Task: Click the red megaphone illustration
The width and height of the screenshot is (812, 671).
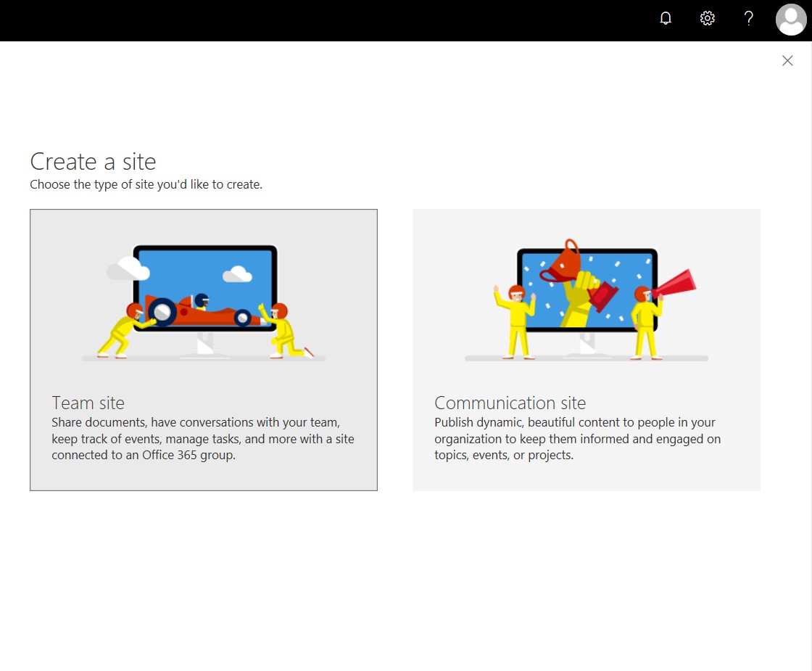Action: (676, 284)
